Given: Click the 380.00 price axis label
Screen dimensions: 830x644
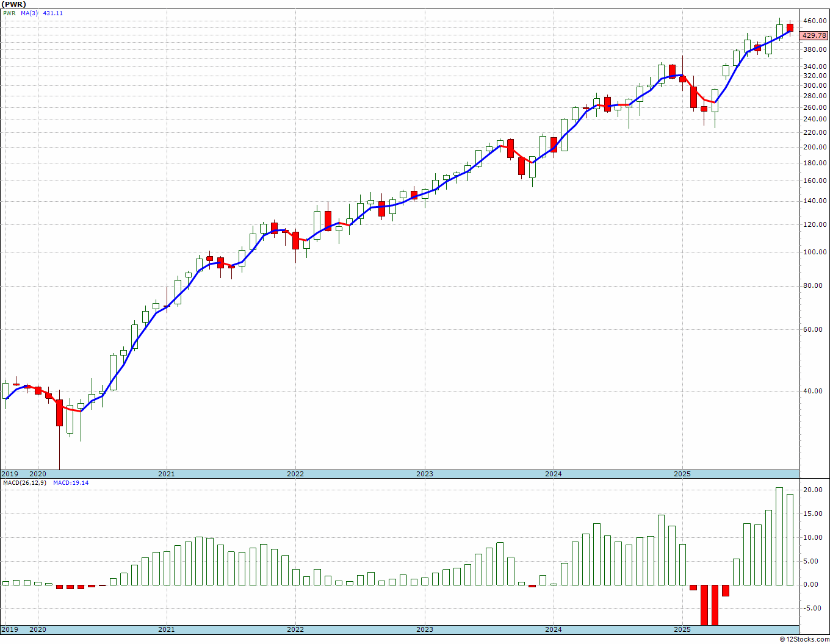Looking at the screenshot, I should point(815,50).
